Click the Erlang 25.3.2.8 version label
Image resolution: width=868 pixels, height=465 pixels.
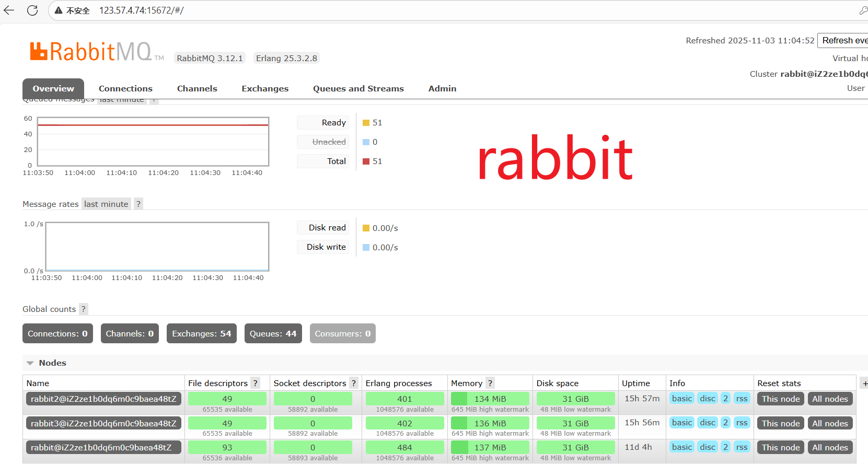click(286, 58)
